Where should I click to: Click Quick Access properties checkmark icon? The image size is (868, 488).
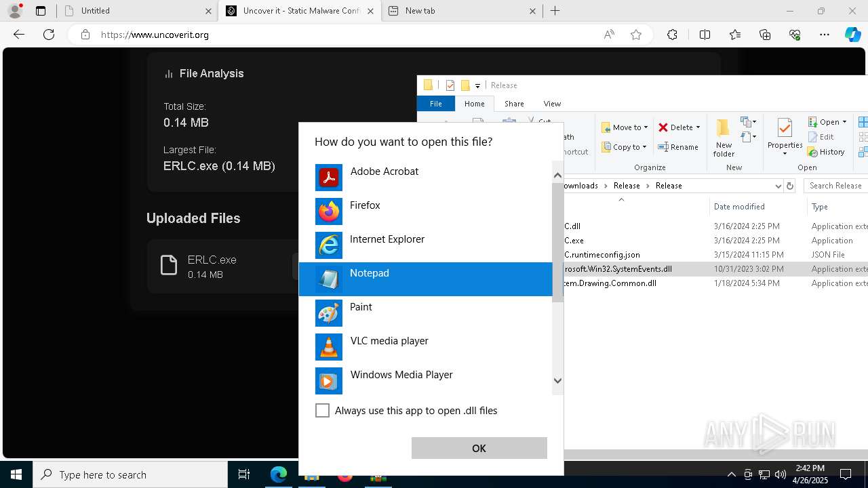pos(450,85)
